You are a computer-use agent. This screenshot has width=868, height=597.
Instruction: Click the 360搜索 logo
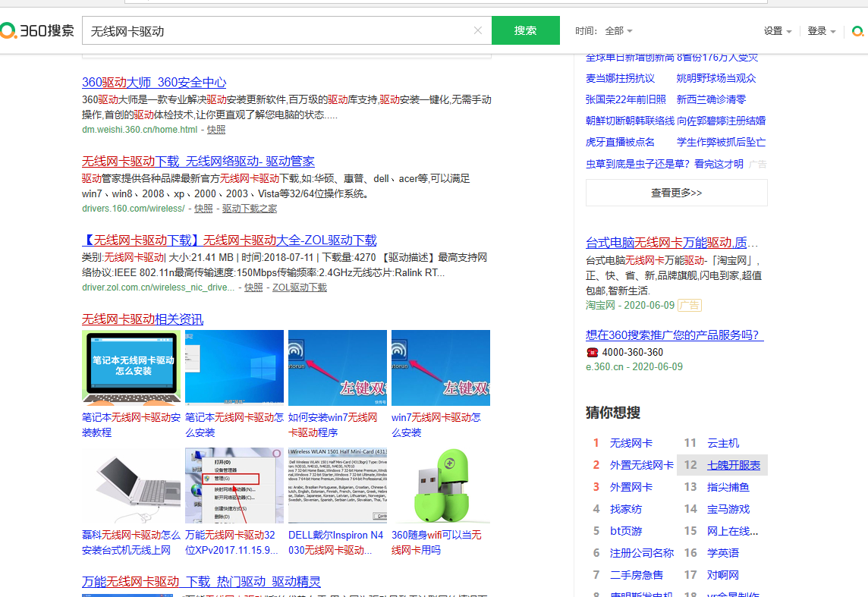(x=38, y=30)
